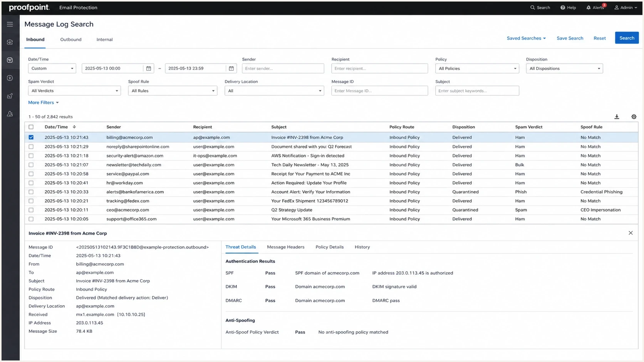Sort by the Date/Time arrow icon
This screenshot has width=644, height=362.
tap(74, 127)
